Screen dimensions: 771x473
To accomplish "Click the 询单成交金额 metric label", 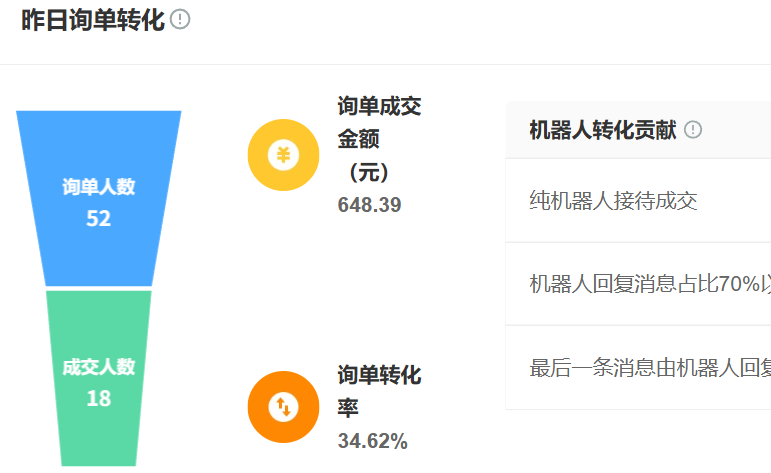I will pos(379,122).
